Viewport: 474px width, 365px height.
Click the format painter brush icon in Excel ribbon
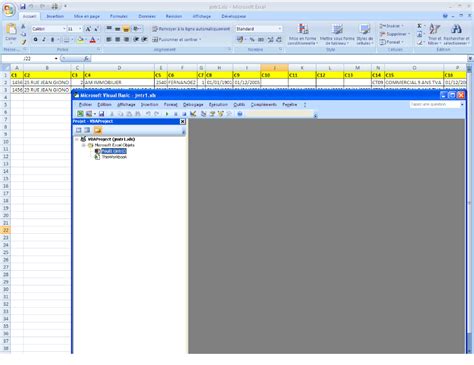[x=23, y=42]
